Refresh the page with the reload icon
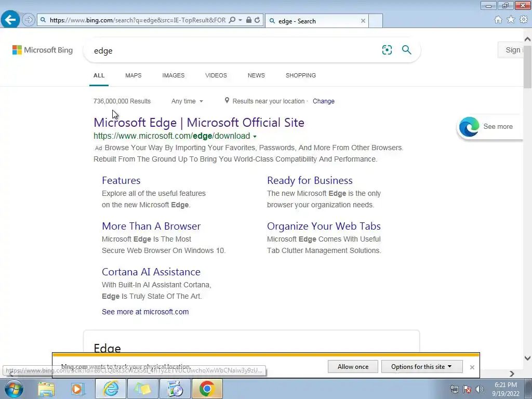This screenshot has width=532, height=399. pyautogui.click(x=258, y=20)
